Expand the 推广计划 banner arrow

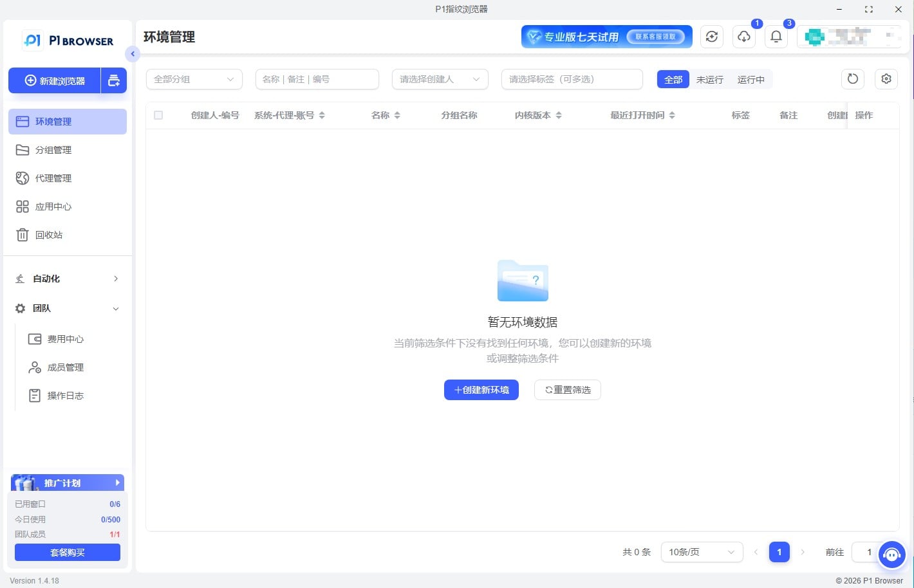pyautogui.click(x=118, y=482)
